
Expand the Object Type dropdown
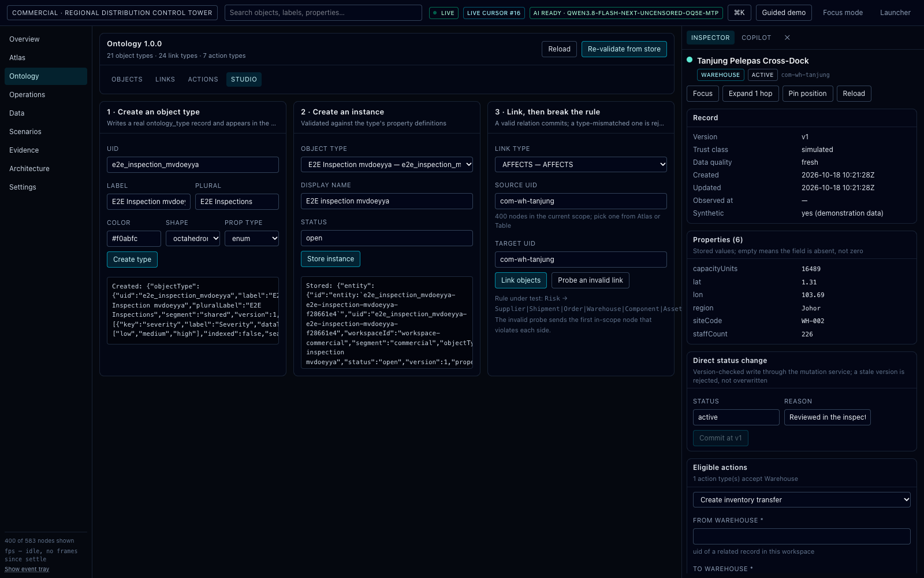pyautogui.click(x=387, y=165)
